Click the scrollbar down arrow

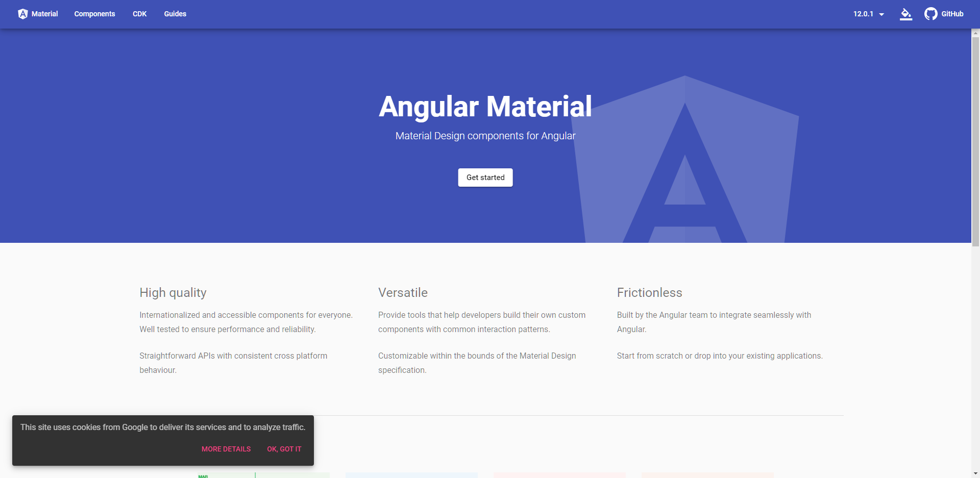click(975, 473)
